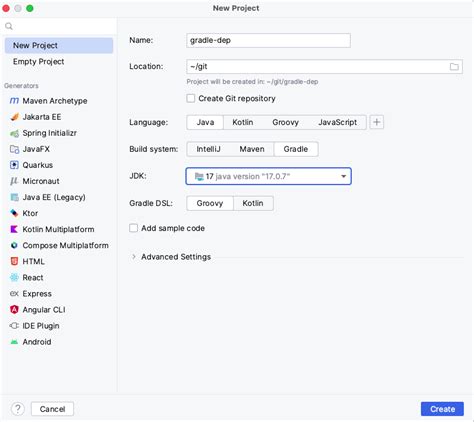Select New Project in sidebar
The image size is (474, 422).
click(x=59, y=45)
